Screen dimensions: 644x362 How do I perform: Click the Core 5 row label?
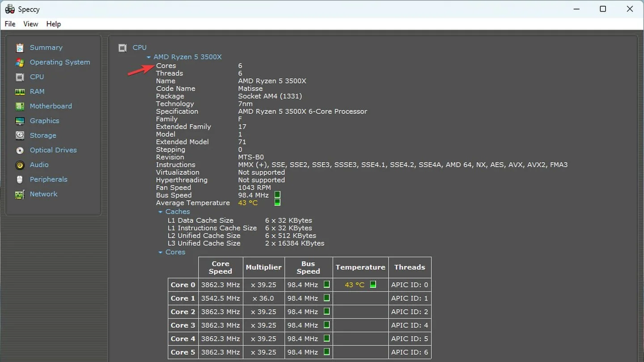tap(183, 352)
